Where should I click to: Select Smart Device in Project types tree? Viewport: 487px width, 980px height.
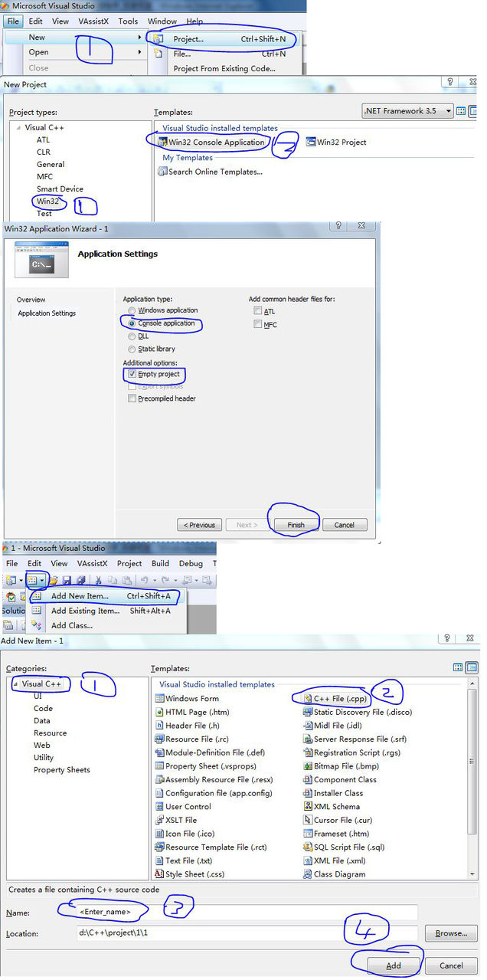[60, 189]
